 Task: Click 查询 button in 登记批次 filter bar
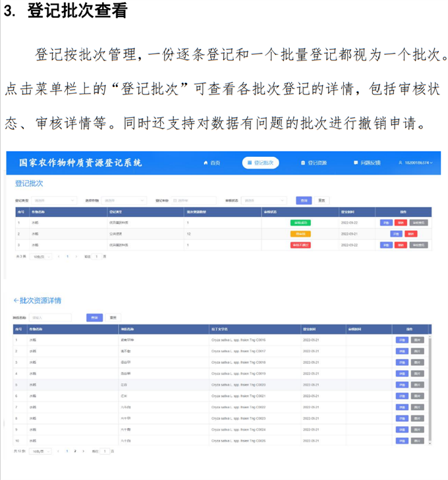point(303,200)
